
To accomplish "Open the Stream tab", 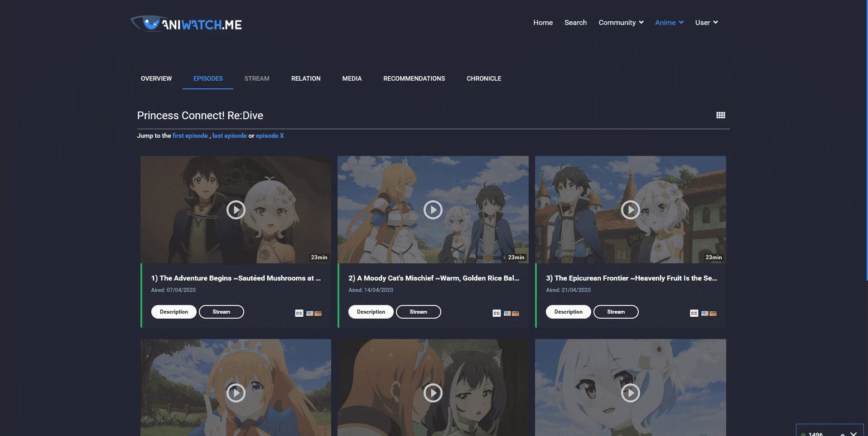I will click(x=257, y=78).
